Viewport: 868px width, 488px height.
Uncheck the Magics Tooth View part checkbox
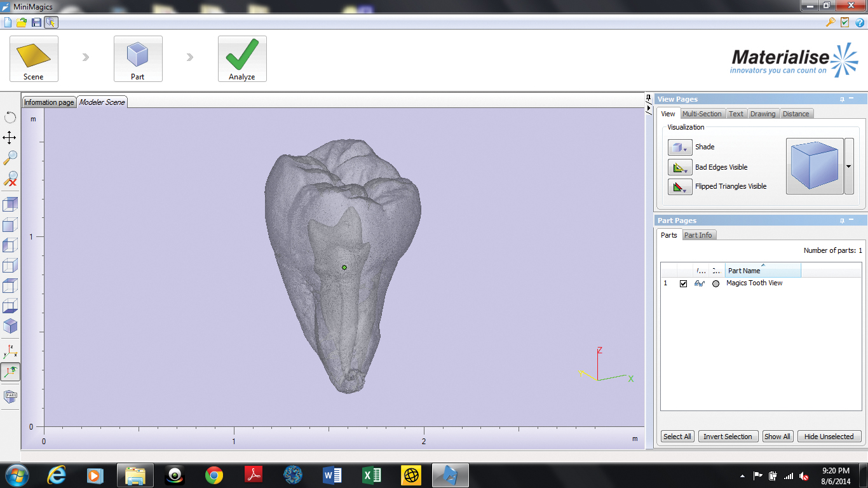click(684, 284)
